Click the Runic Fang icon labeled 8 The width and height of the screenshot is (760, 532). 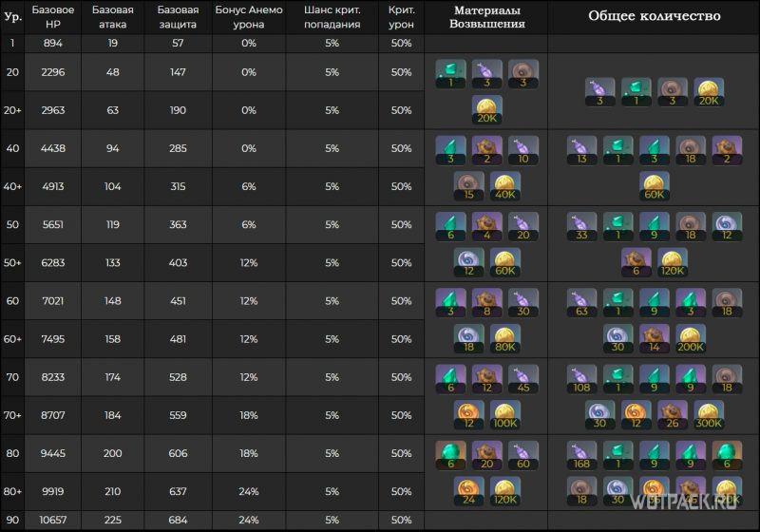486,303
